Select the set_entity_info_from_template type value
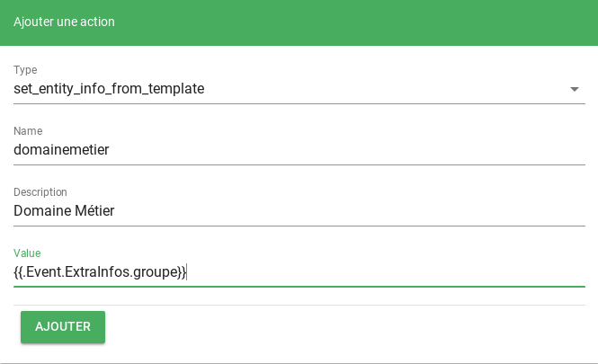This screenshot has width=598, height=364. tap(109, 89)
